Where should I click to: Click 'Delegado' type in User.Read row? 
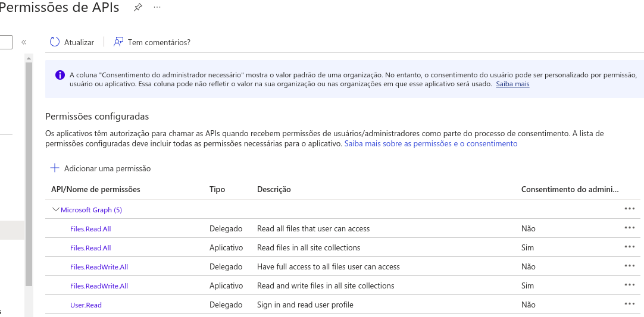click(226, 305)
